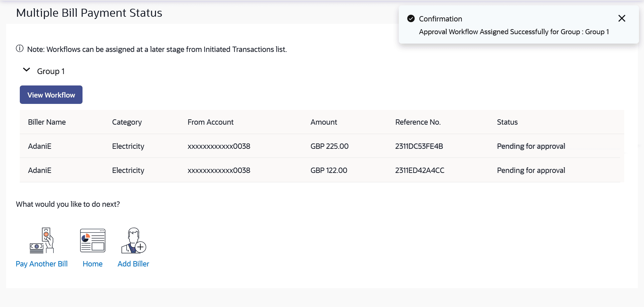Viewport: 644px width, 307px height.
Task: Click the Confirmation checkmark icon
Action: 411,19
